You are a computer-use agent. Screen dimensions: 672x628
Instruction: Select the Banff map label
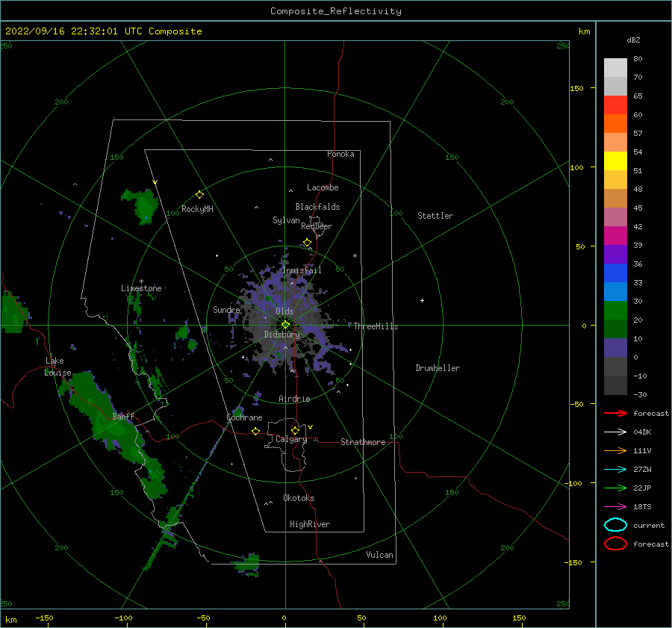click(x=123, y=417)
